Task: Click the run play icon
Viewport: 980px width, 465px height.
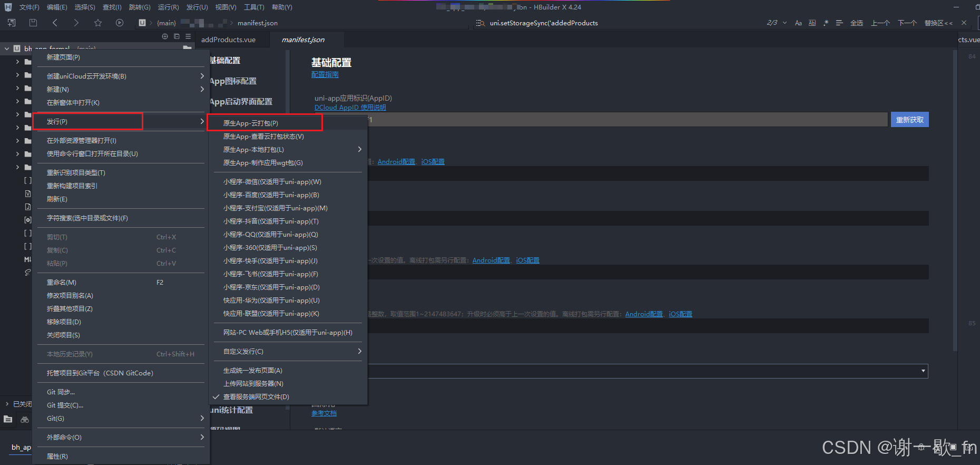Action: [x=120, y=23]
